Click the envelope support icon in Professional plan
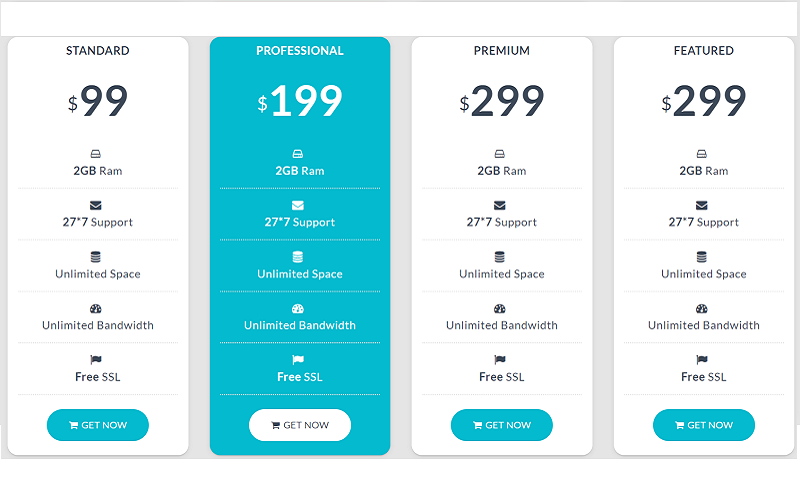 point(297,206)
